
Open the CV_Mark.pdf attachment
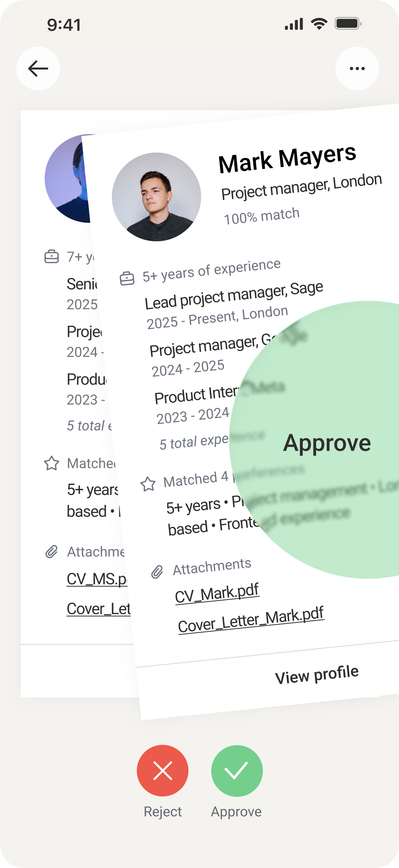pyautogui.click(x=217, y=593)
